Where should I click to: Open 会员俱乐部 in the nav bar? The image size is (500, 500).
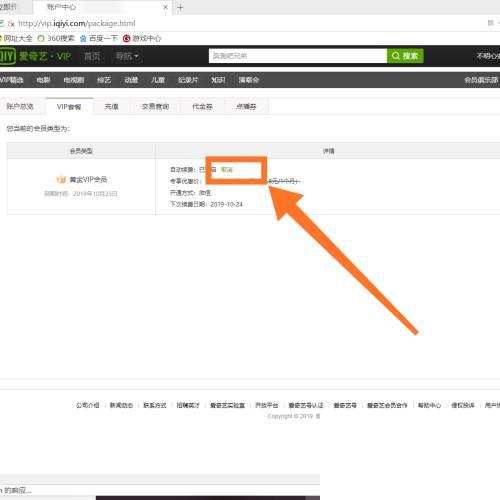481,80
